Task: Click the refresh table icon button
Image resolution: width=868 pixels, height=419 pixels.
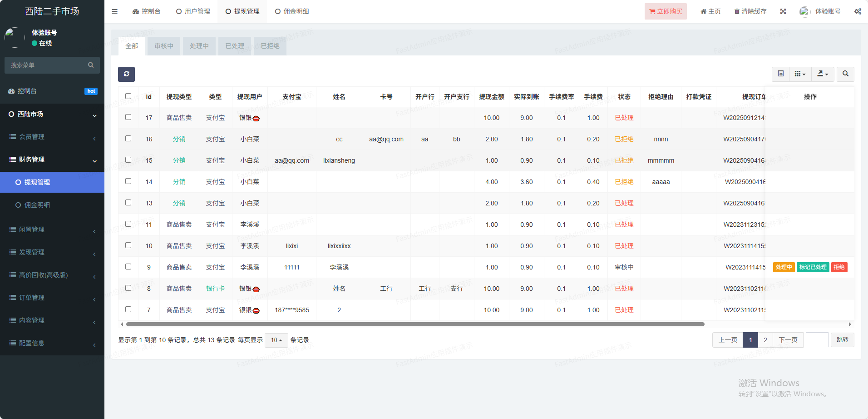Action: (126, 74)
